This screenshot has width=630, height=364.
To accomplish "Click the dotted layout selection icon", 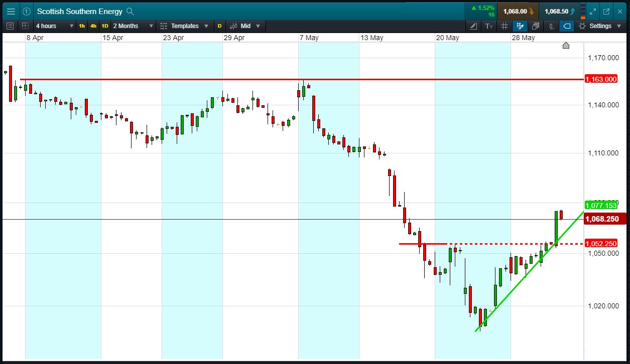I will coord(25,26).
